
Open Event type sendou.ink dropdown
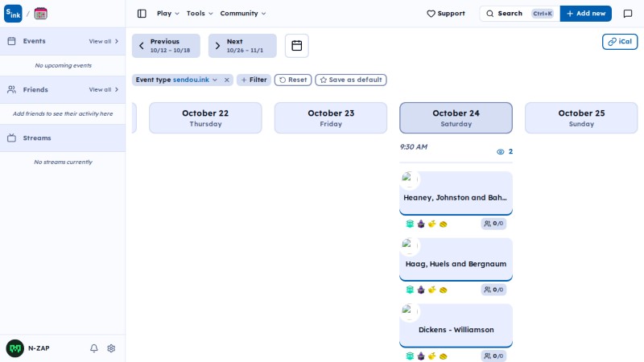[176, 80]
